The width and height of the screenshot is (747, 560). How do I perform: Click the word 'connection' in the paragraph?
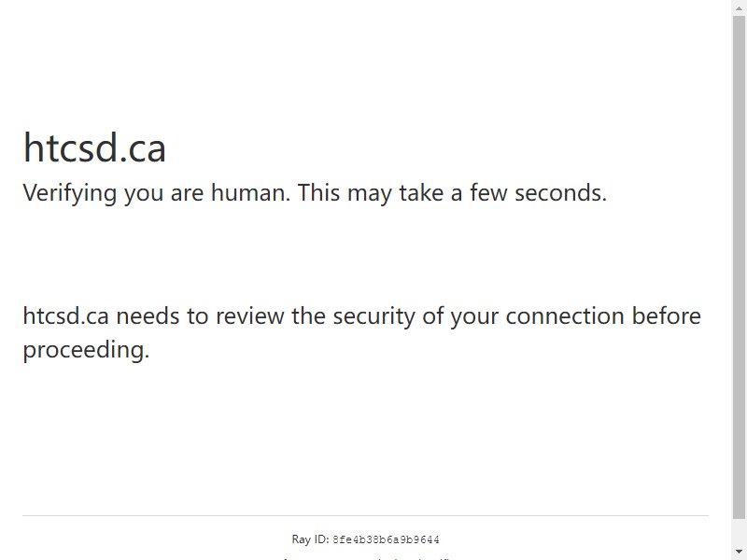[x=565, y=316]
